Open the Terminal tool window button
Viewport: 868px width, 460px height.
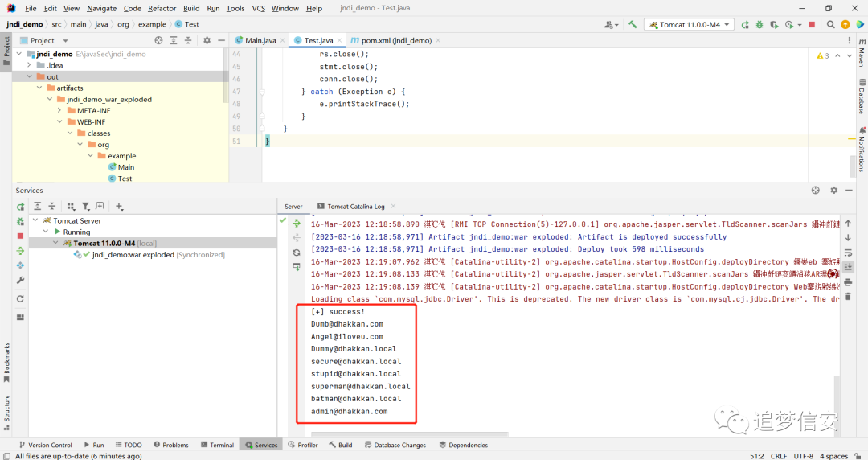(218, 445)
